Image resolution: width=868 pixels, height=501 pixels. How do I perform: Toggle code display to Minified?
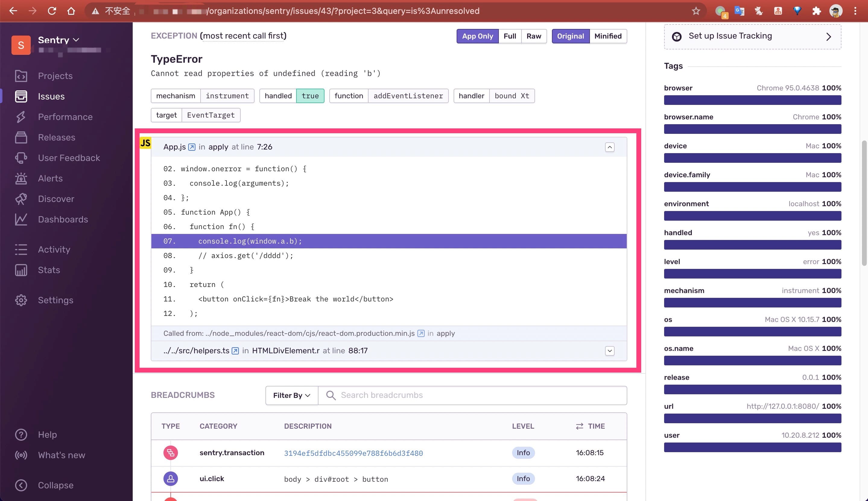(607, 36)
